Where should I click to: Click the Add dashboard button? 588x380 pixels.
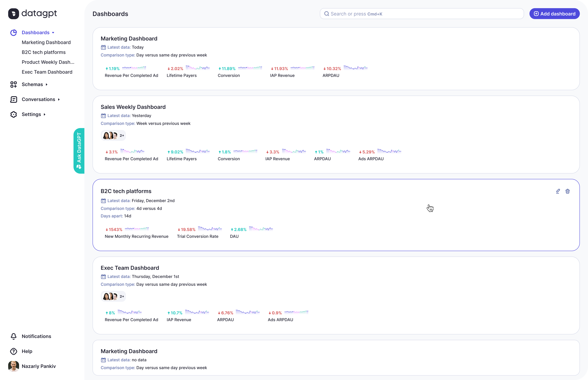pos(554,14)
